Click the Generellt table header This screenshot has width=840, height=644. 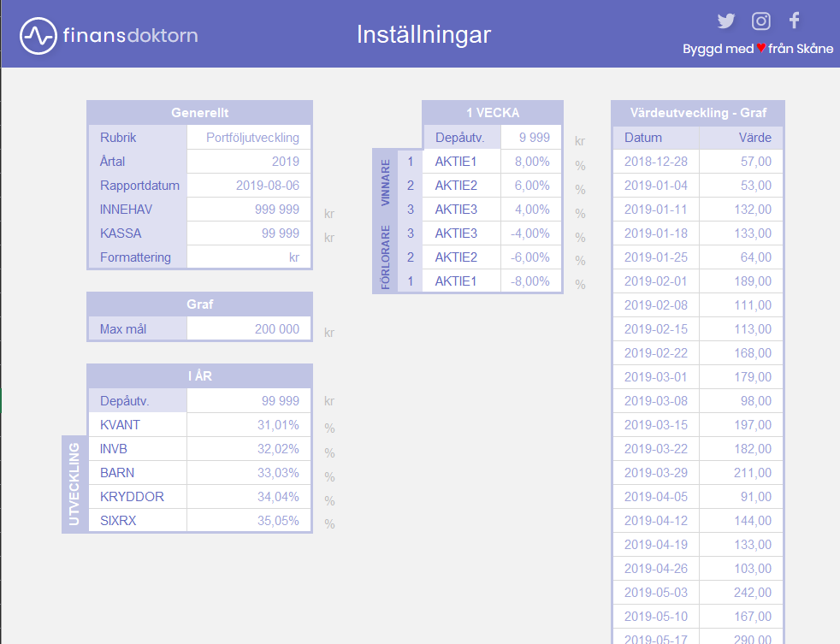[199, 113]
